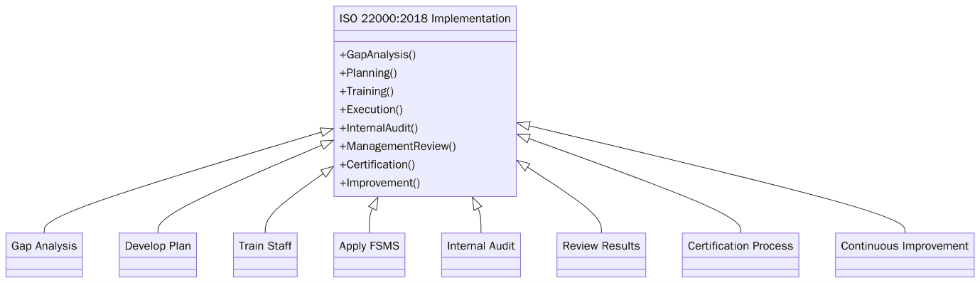Select the +ManagementReview() method

[x=398, y=146]
